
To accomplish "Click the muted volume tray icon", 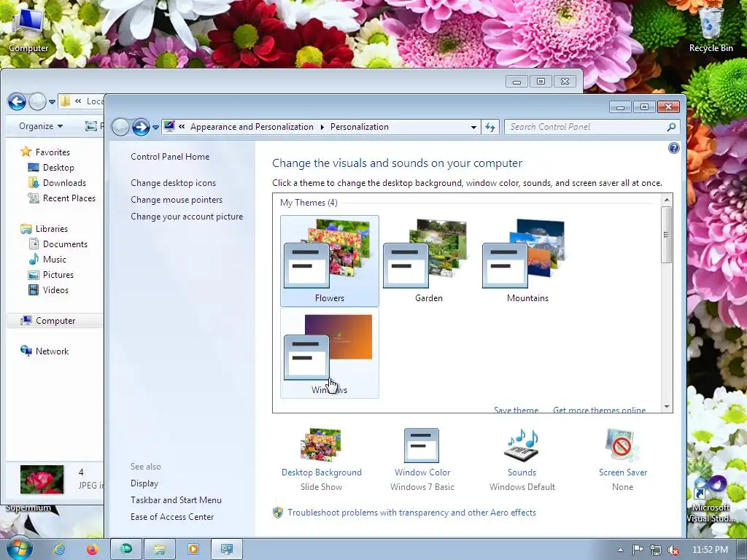I will (x=673, y=550).
